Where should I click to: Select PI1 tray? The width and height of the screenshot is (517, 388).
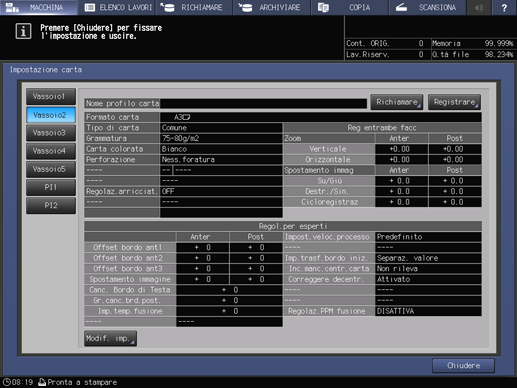[x=51, y=187]
